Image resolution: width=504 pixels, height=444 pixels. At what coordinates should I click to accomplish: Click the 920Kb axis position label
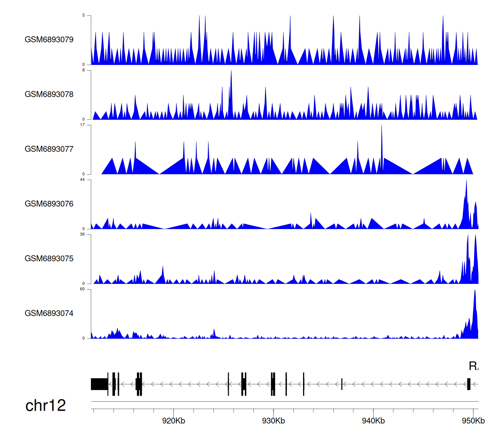coord(173,421)
